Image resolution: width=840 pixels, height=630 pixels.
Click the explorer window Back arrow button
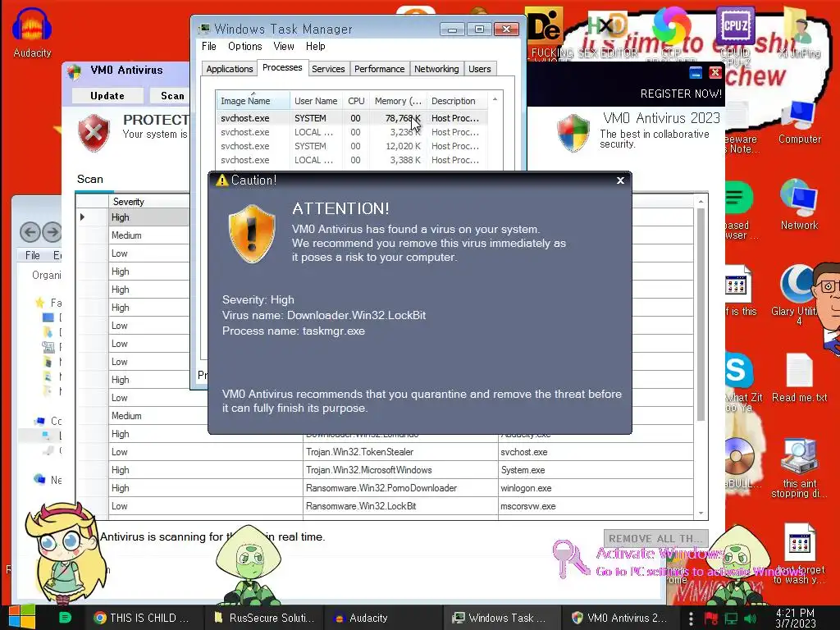click(x=30, y=232)
